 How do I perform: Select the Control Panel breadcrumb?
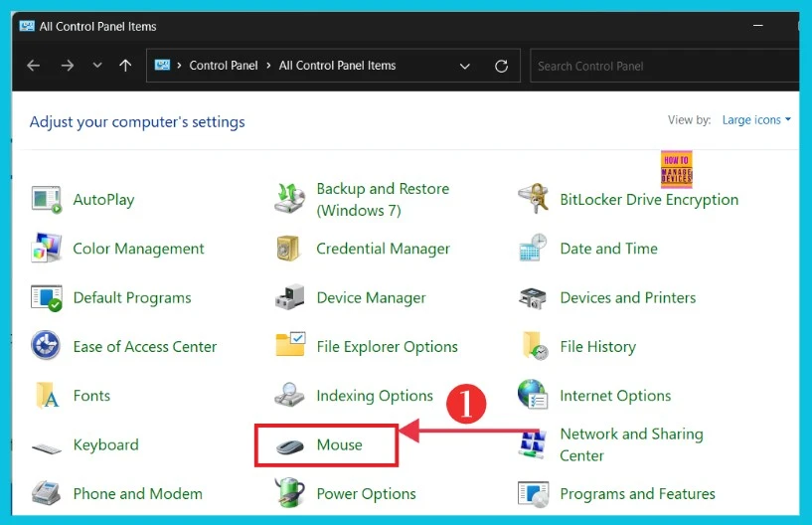coord(224,66)
